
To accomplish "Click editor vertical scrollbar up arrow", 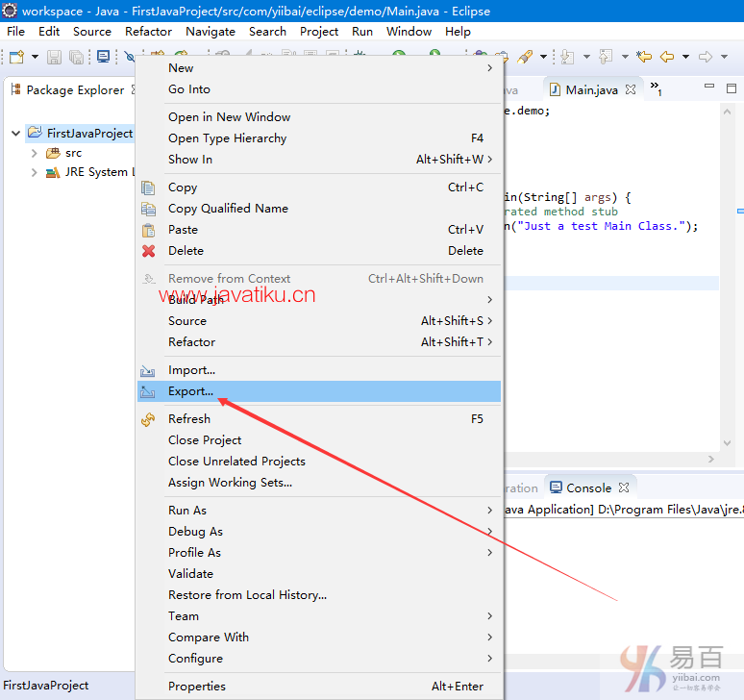I will coord(727,112).
